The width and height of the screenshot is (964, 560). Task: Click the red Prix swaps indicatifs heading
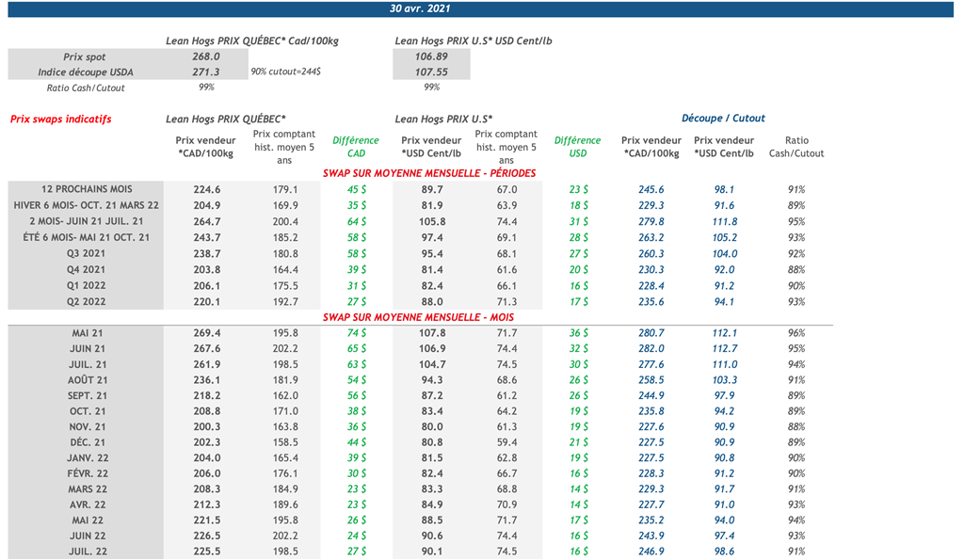[x=61, y=120]
